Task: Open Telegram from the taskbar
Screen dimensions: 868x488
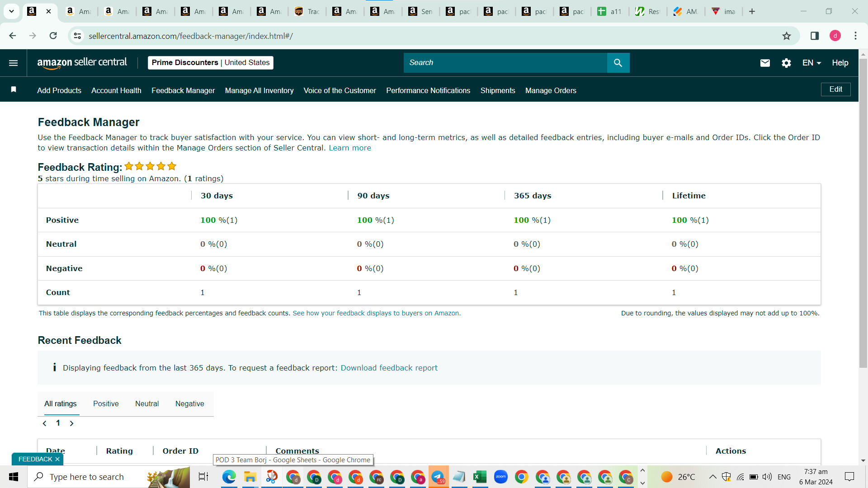Action: tap(438, 477)
